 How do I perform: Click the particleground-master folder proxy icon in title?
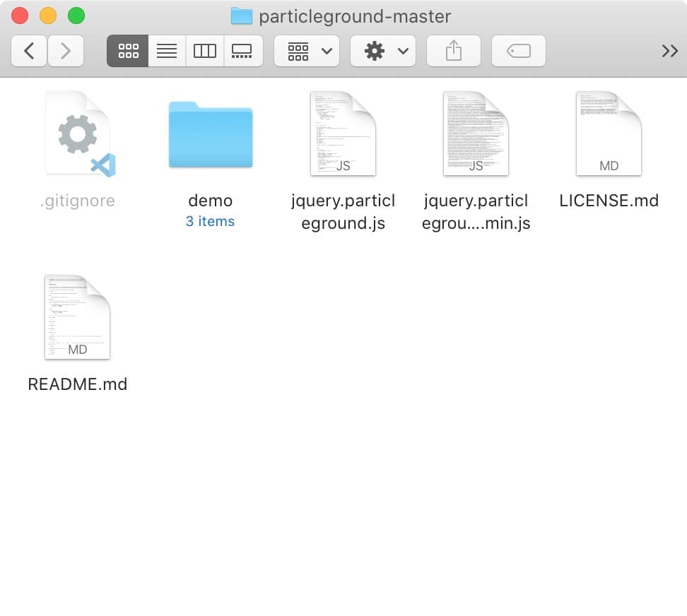242,16
